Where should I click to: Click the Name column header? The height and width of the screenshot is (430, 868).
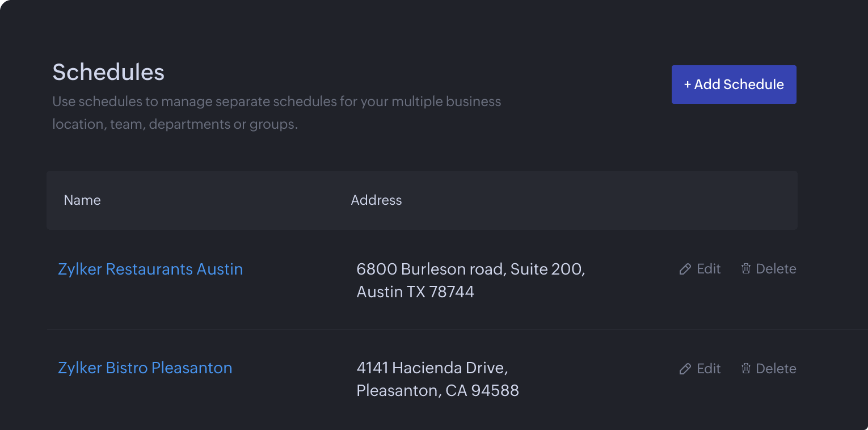82,200
